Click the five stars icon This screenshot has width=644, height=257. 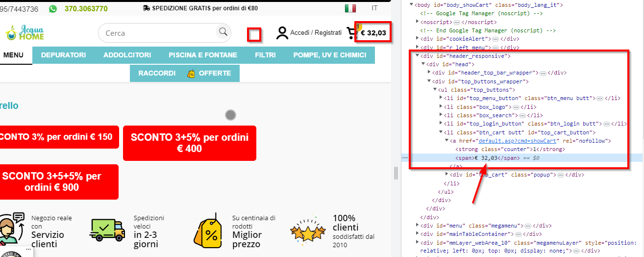pyautogui.click(x=308, y=230)
